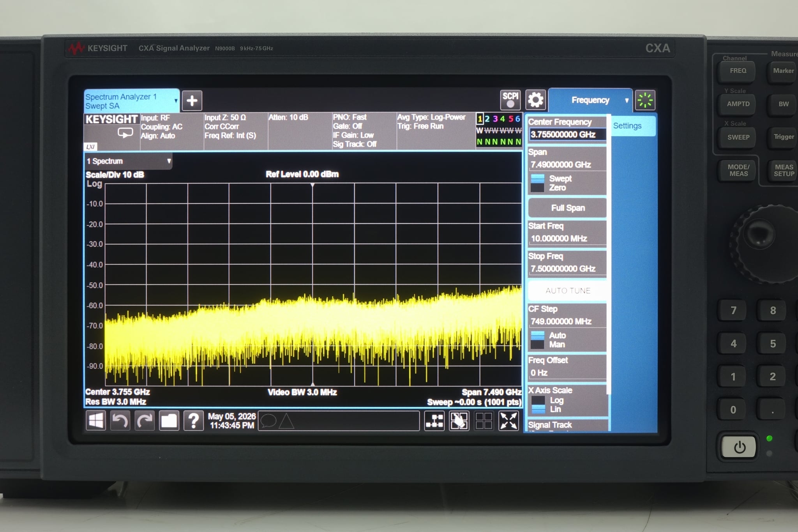Edit the Stop Freq 7.5 GHz field
798x532 pixels.
(x=568, y=269)
